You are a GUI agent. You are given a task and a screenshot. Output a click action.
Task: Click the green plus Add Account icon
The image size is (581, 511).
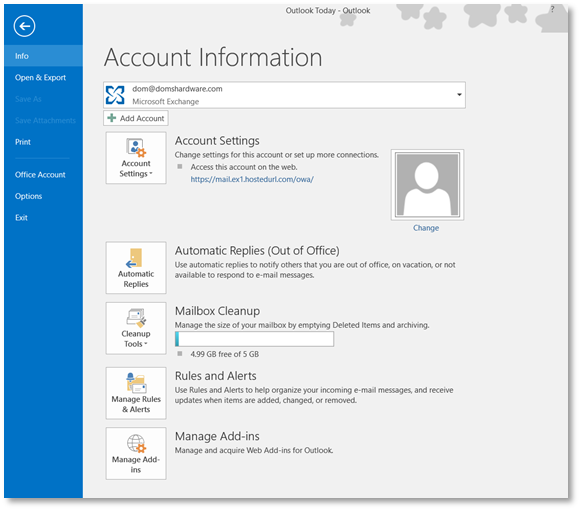coord(112,118)
